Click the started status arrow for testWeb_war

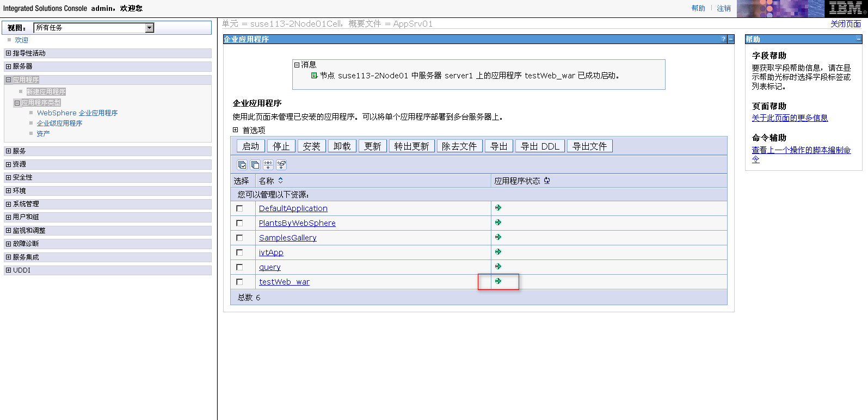tap(498, 281)
